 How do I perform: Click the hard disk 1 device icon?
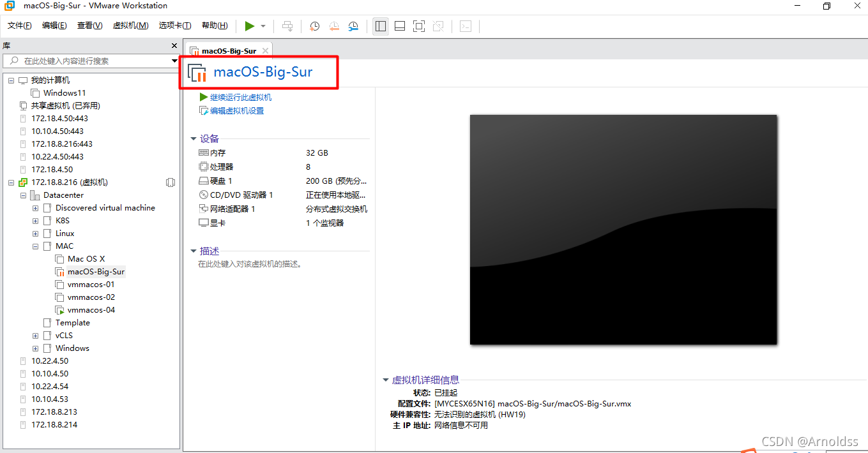[x=204, y=181]
